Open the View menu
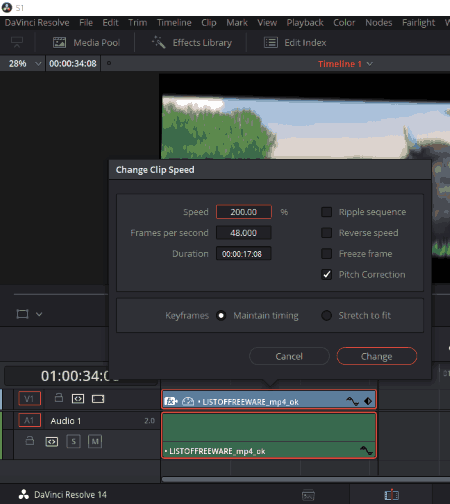 point(267,23)
